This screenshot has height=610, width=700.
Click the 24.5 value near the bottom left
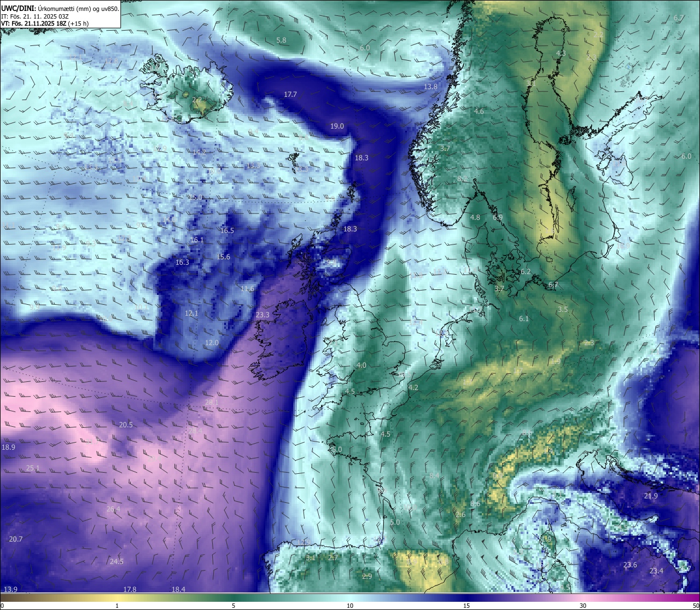[x=116, y=562]
